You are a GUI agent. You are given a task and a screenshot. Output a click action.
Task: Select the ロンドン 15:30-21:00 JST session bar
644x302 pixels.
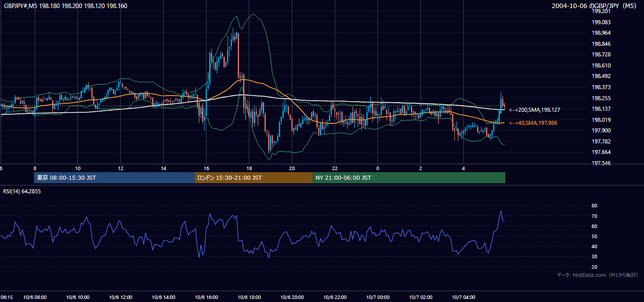point(253,178)
